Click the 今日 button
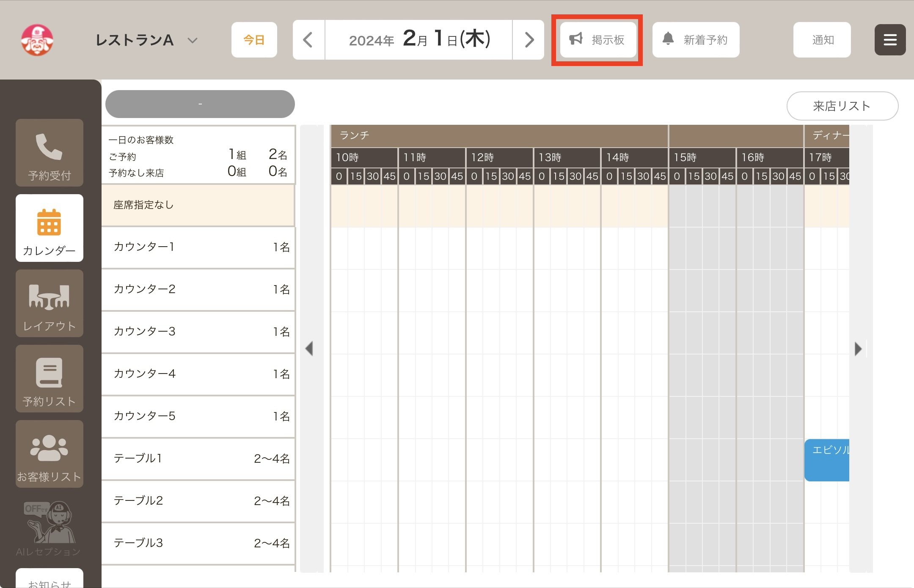 [254, 40]
